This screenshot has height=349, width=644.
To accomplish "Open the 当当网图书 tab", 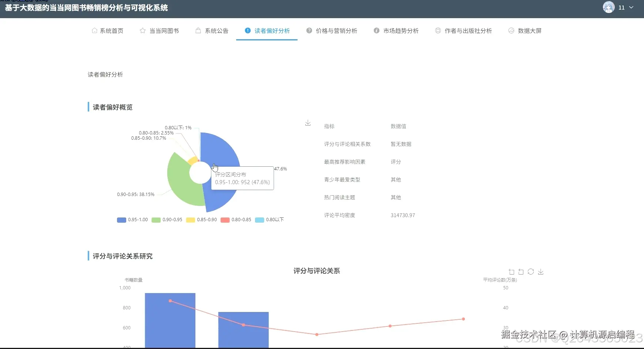I will point(160,31).
